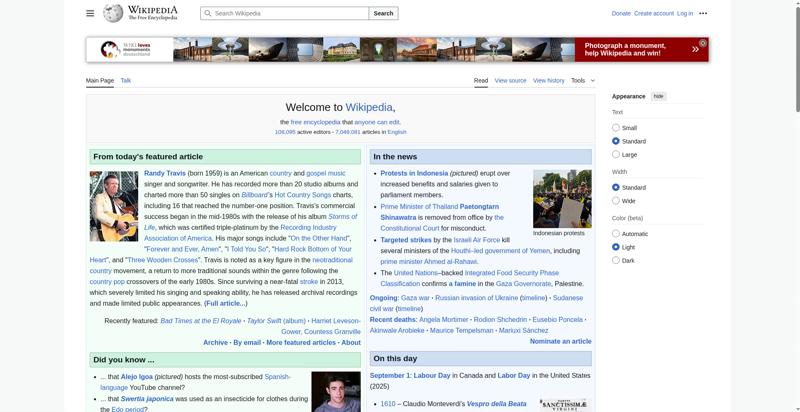This screenshot has height=412, width=800.
Task: Open the By email link
Action: [x=247, y=343]
